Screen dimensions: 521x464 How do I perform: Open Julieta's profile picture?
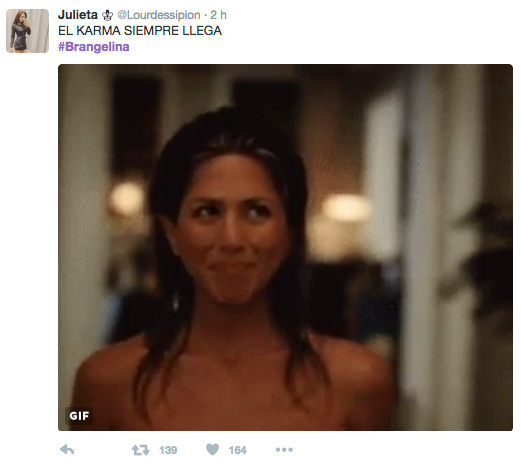click(27, 31)
